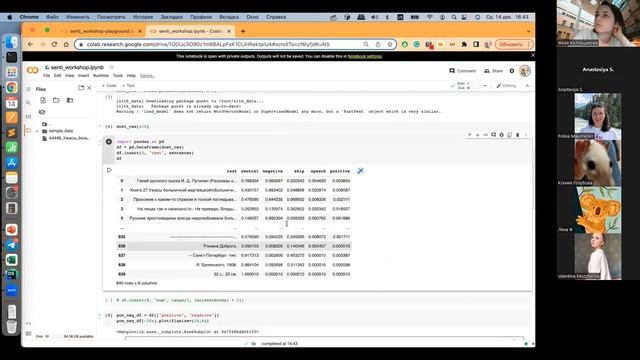The height and width of the screenshot is (360, 640).
Task: Select the A4448 file in Files
Action: coord(69,138)
